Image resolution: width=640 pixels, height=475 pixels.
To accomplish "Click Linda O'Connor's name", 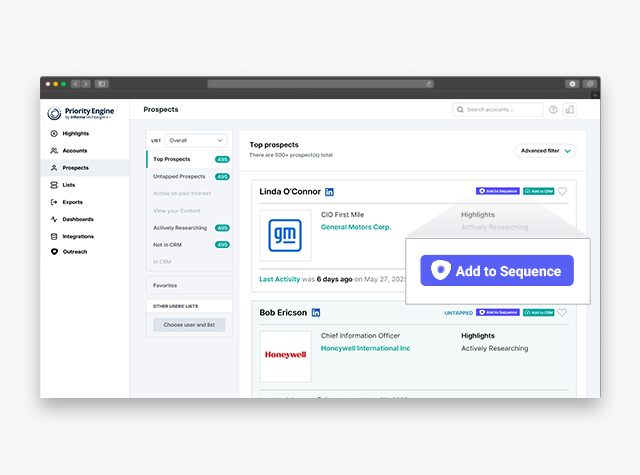I will pos(290,191).
